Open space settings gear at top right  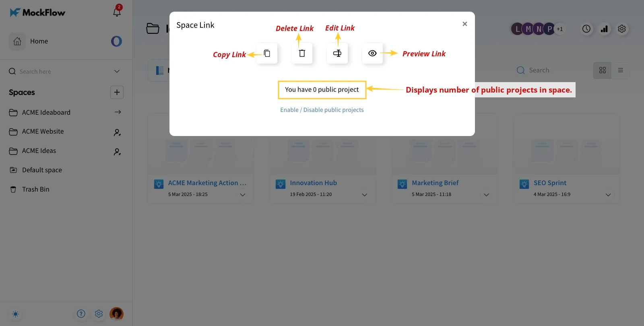coord(622,29)
